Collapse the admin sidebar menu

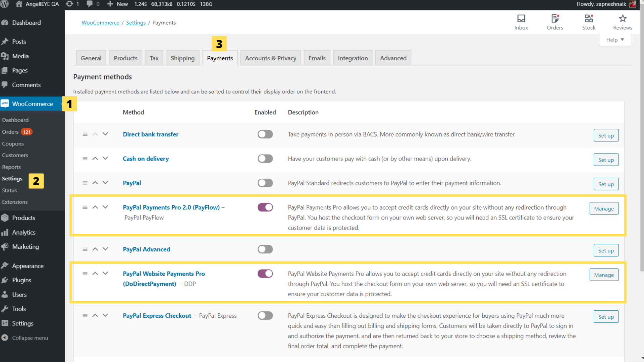click(x=25, y=338)
